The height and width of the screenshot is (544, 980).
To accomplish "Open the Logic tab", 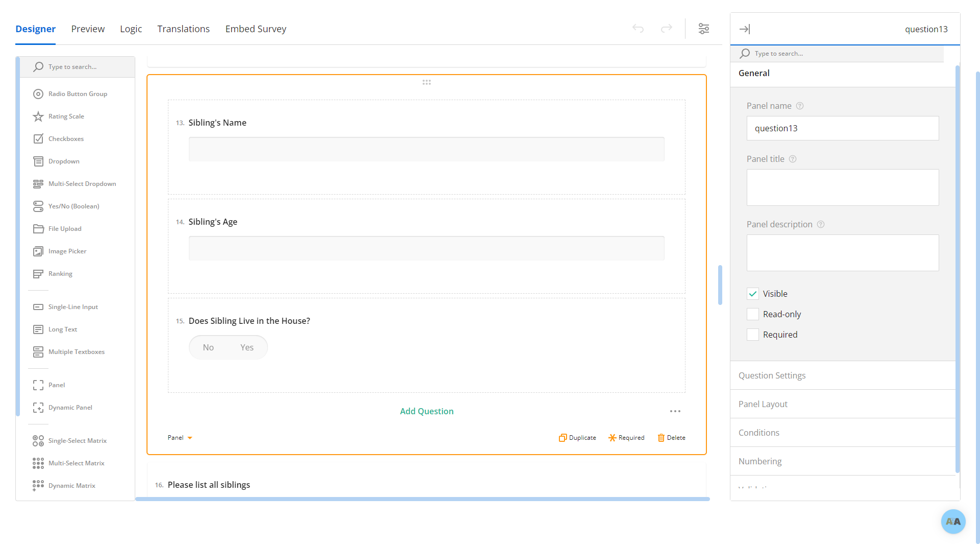I will point(131,29).
